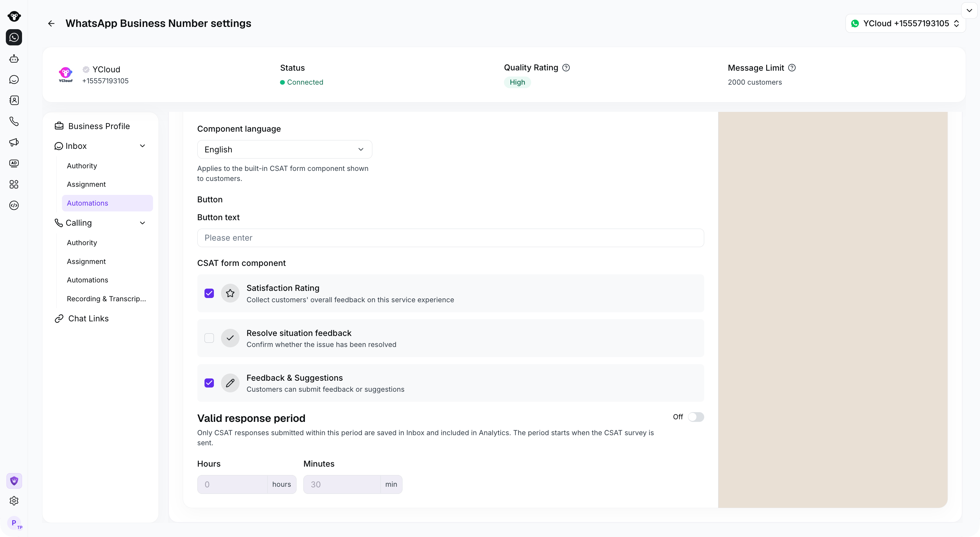
Task: Uncheck the Feedback & Suggestions checkbox
Action: (209, 383)
